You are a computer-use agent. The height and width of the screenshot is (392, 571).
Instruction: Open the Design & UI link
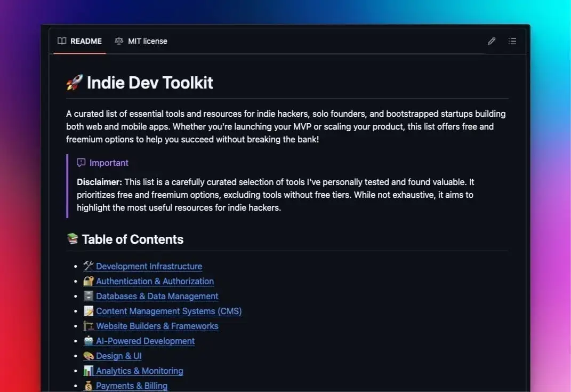(118, 356)
